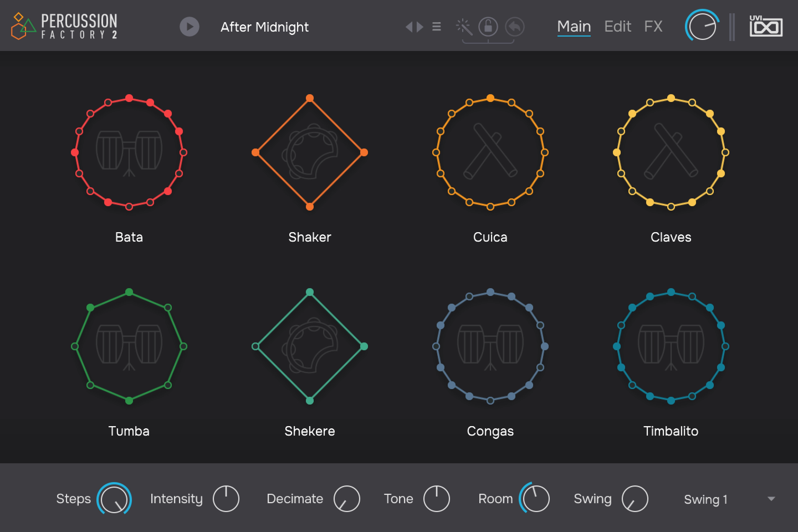Click the previous preset arrow
This screenshot has width=798, height=532.
(411, 27)
